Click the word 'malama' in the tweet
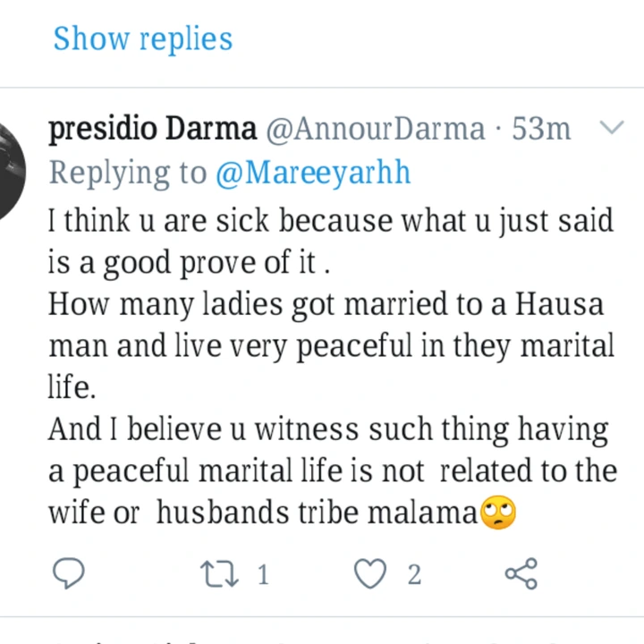 pos(422,513)
